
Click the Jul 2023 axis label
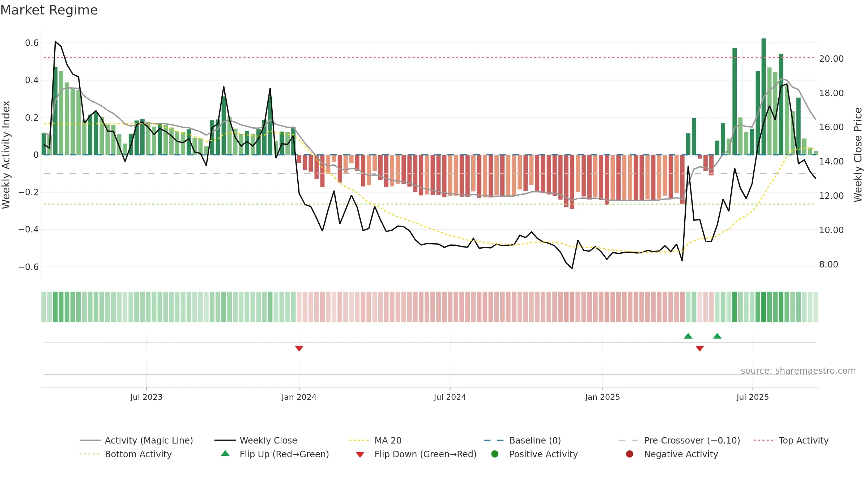click(x=146, y=397)
